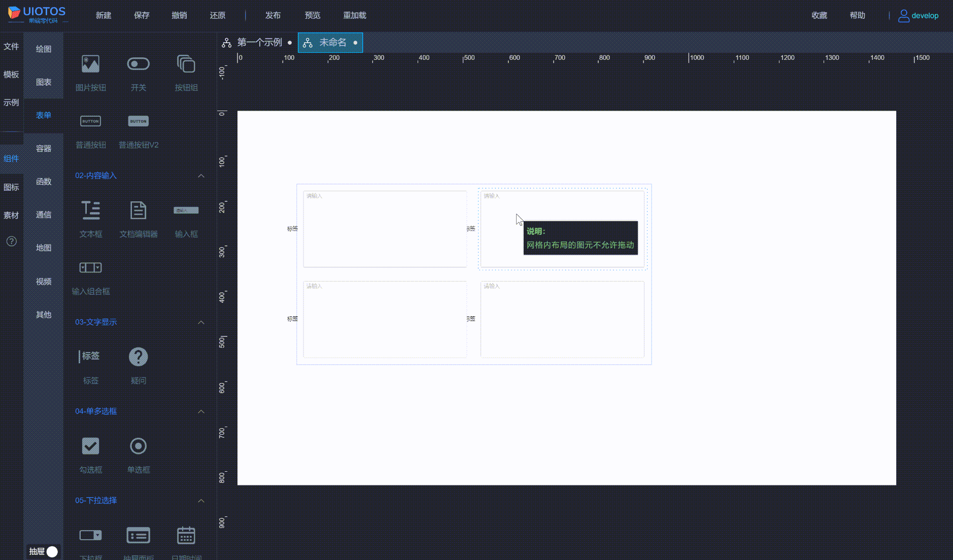Select the 普通按钮V2 component icon
Viewport: 953px width, 560px height.
click(x=138, y=122)
